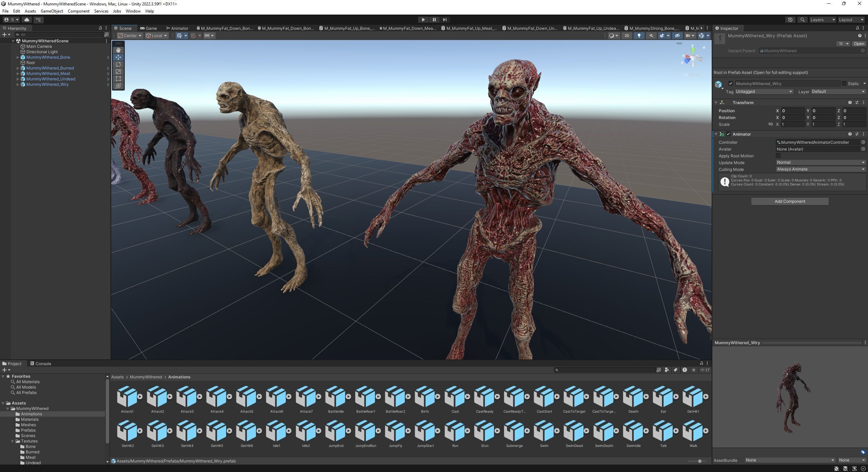
Task: Enable Apply Root Motion
Action: pos(778,156)
